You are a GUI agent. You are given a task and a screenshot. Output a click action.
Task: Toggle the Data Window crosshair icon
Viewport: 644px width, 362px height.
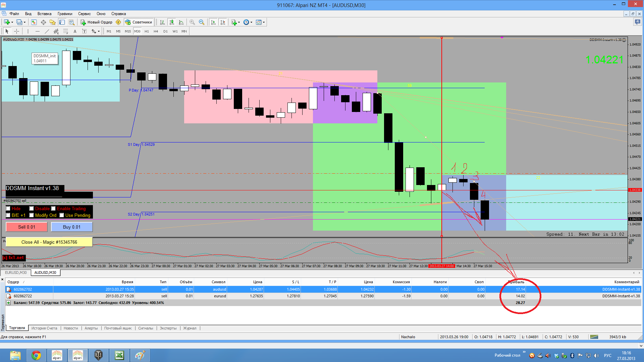pyautogui.click(x=43, y=22)
